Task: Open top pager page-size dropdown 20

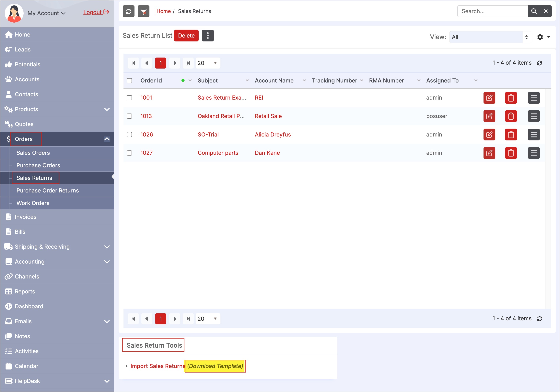Action: coord(208,63)
